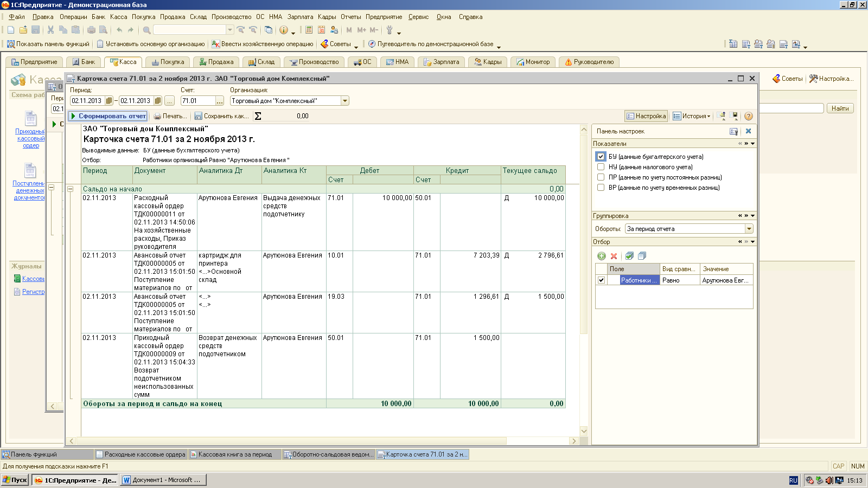
Task: Click the check all filters icon
Action: pyautogui.click(x=629, y=256)
